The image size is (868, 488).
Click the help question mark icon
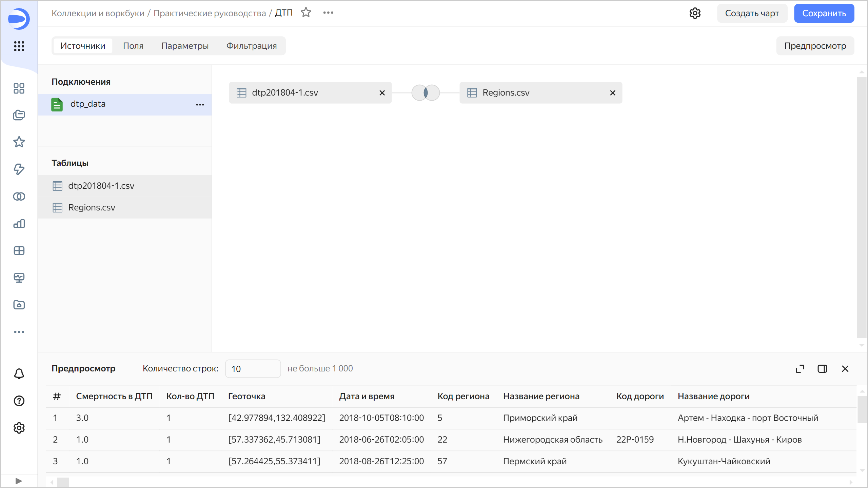(x=19, y=401)
